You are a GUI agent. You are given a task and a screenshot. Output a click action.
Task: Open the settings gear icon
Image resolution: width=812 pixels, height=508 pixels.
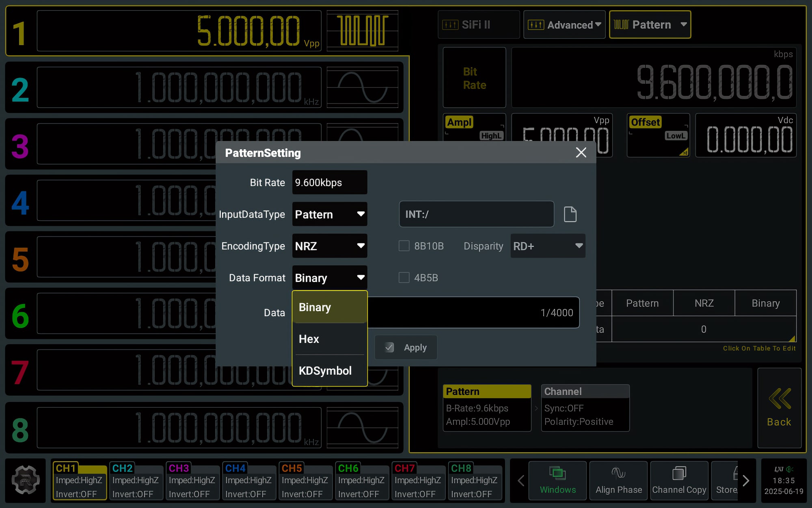(x=26, y=480)
